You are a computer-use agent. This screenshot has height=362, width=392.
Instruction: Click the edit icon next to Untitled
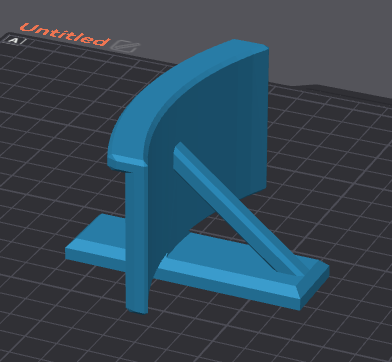(125, 46)
